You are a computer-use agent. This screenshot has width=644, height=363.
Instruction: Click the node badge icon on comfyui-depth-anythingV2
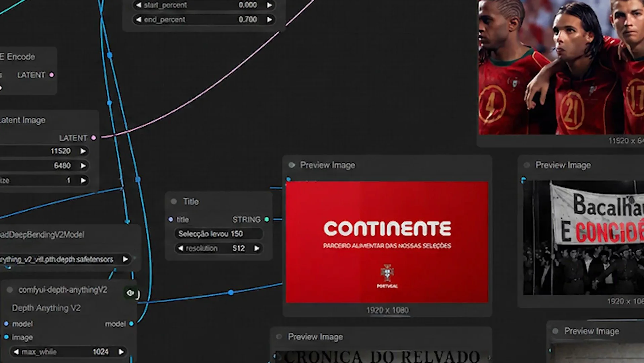(x=130, y=293)
